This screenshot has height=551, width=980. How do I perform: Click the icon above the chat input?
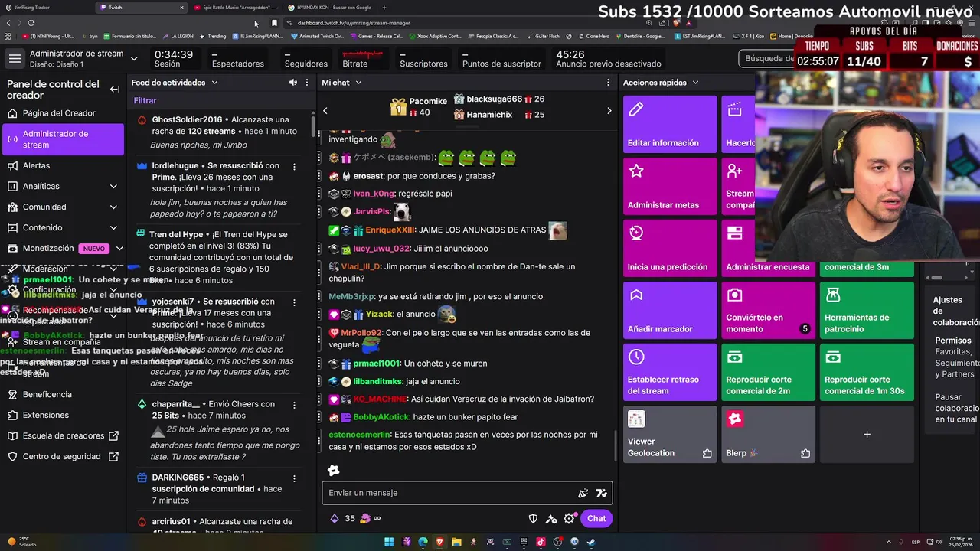click(333, 470)
